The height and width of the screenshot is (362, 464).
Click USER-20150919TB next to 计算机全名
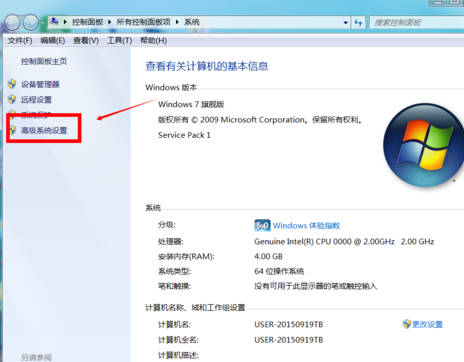pyautogui.click(x=289, y=340)
